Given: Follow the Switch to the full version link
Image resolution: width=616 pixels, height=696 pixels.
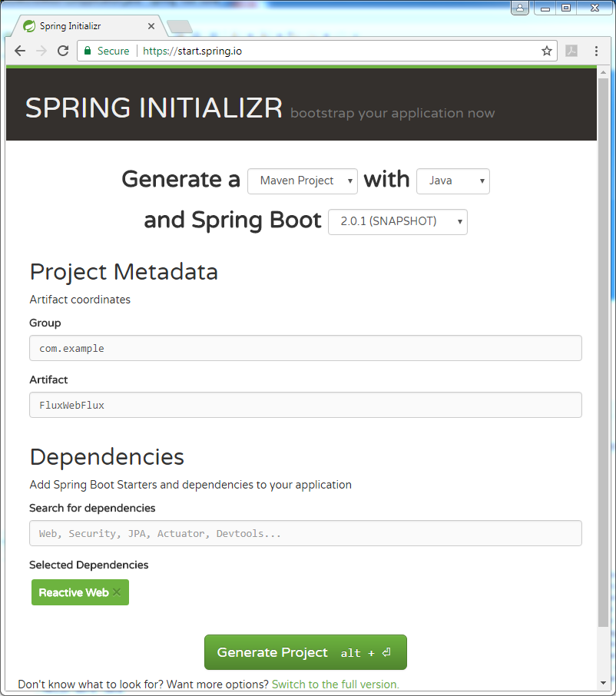Looking at the screenshot, I should coord(336,684).
